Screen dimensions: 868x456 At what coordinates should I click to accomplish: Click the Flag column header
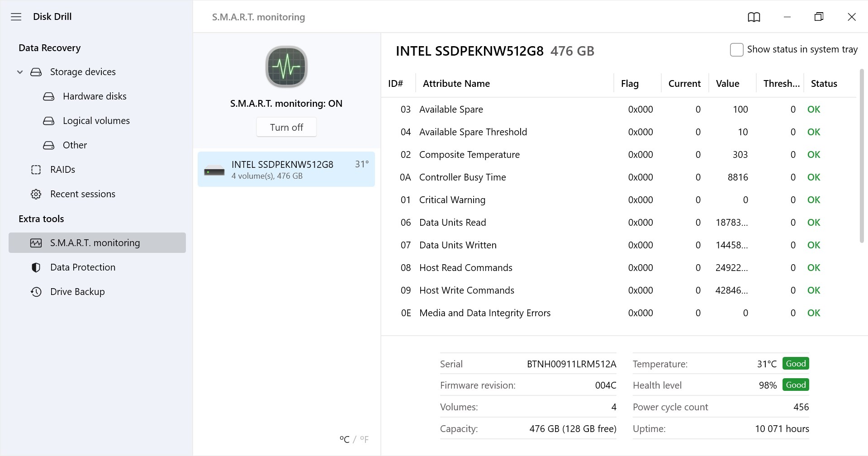pyautogui.click(x=630, y=84)
